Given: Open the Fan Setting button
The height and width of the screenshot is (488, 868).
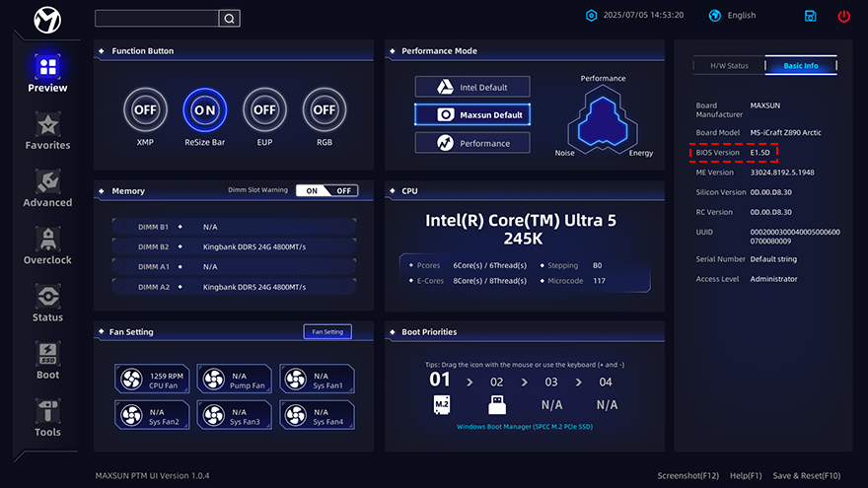Looking at the screenshot, I should tap(327, 332).
